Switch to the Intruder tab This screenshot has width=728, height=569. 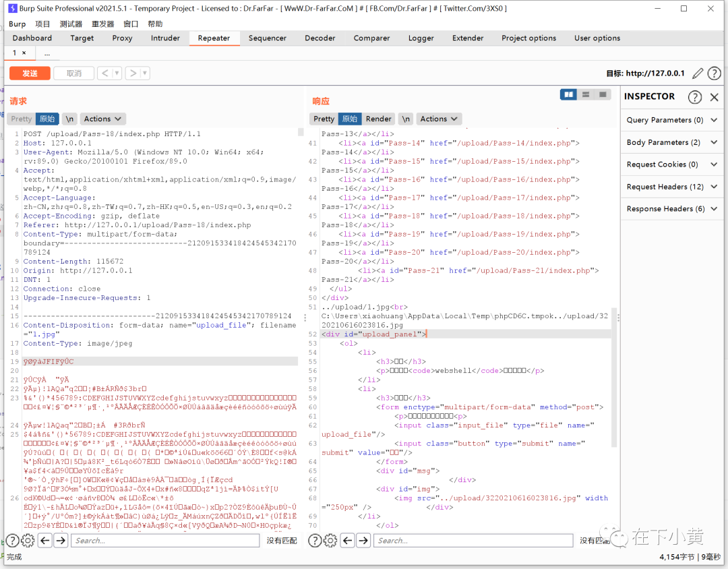[x=165, y=38]
